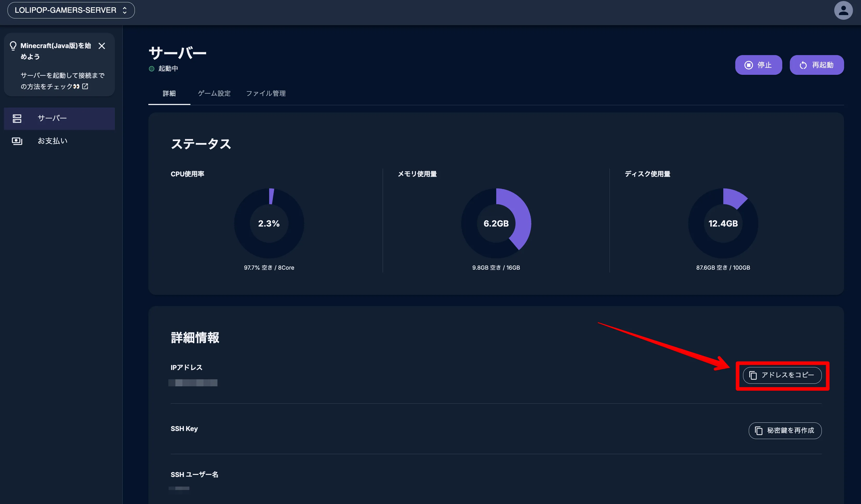Click the external link icon in tip card
Image resolution: width=861 pixels, height=504 pixels.
tap(85, 87)
